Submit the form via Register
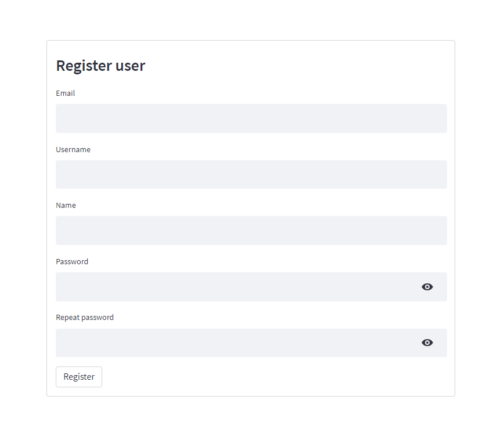Image resolution: width=504 pixels, height=439 pixels. [x=78, y=376]
